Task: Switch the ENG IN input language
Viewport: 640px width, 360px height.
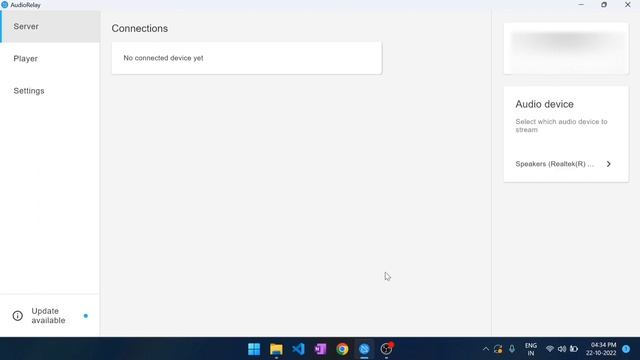Action: tap(531, 349)
